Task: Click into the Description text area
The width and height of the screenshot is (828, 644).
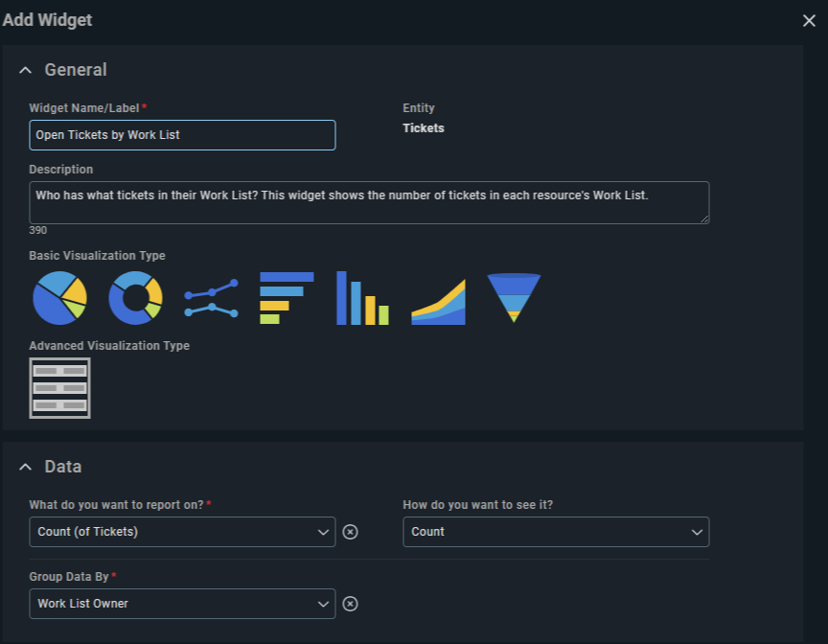Action: click(x=369, y=203)
